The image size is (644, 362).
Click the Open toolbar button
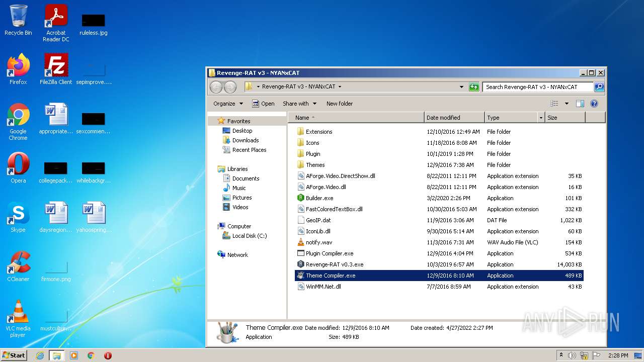(263, 104)
